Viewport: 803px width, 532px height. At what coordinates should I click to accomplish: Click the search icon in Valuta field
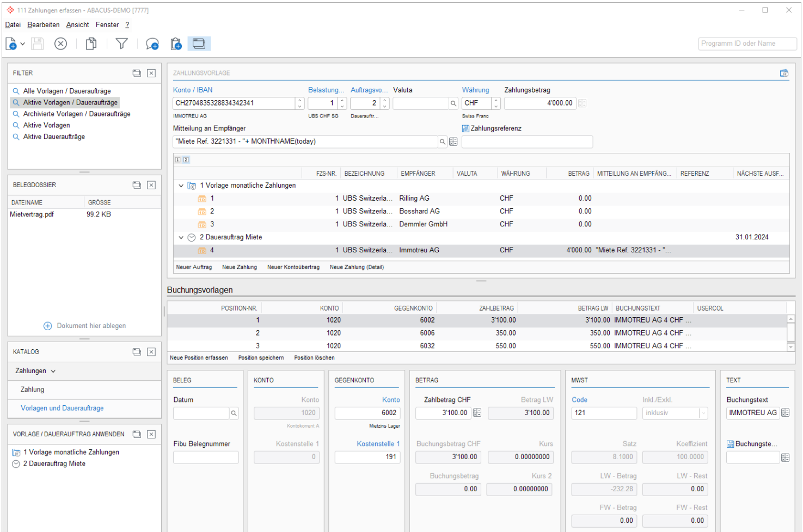[453, 103]
